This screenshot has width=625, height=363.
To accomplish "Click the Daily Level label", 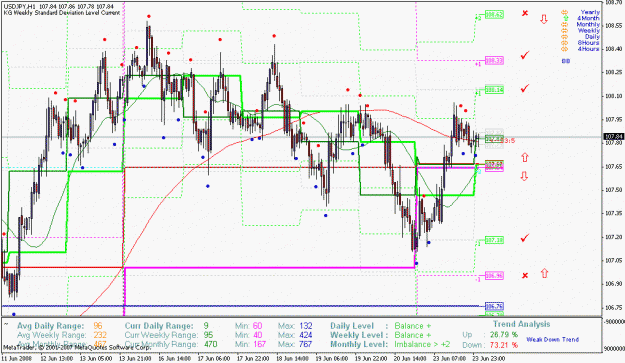I will [x=352, y=326].
